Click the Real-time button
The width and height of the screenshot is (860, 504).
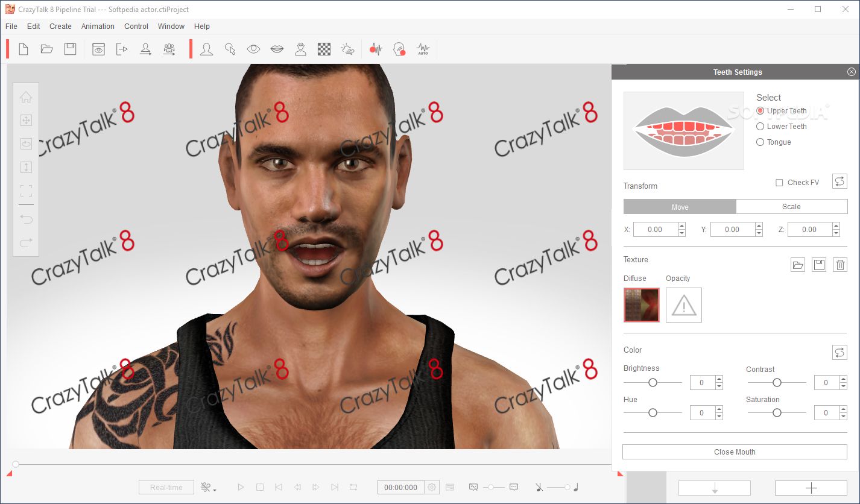coord(166,487)
